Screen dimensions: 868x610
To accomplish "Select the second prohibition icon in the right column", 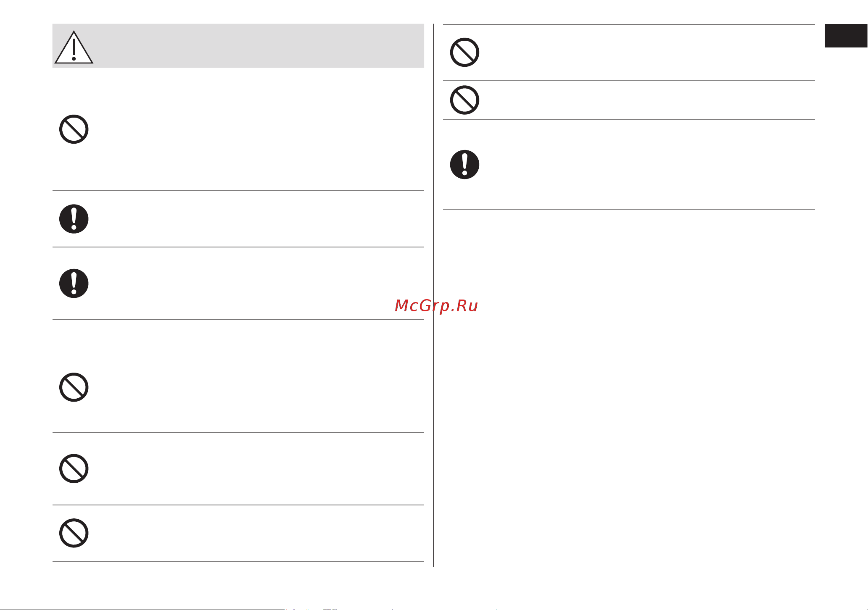I will [464, 100].
